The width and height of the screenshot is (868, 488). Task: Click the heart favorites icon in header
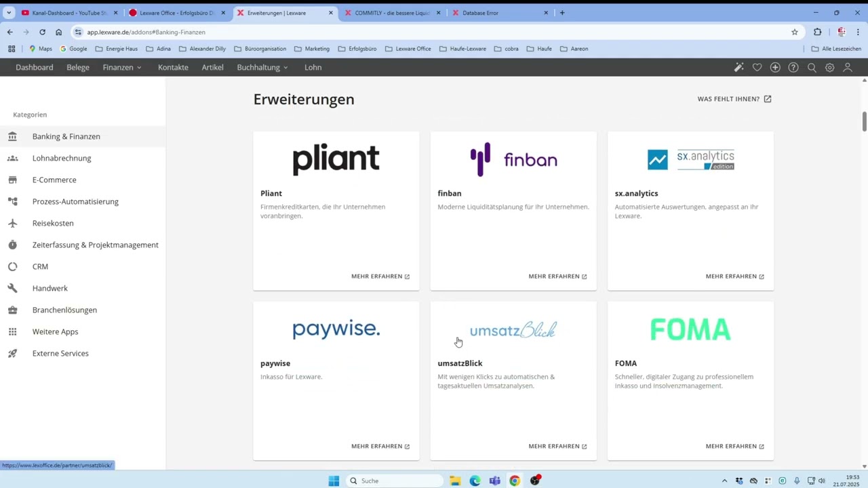click(757, 67)
